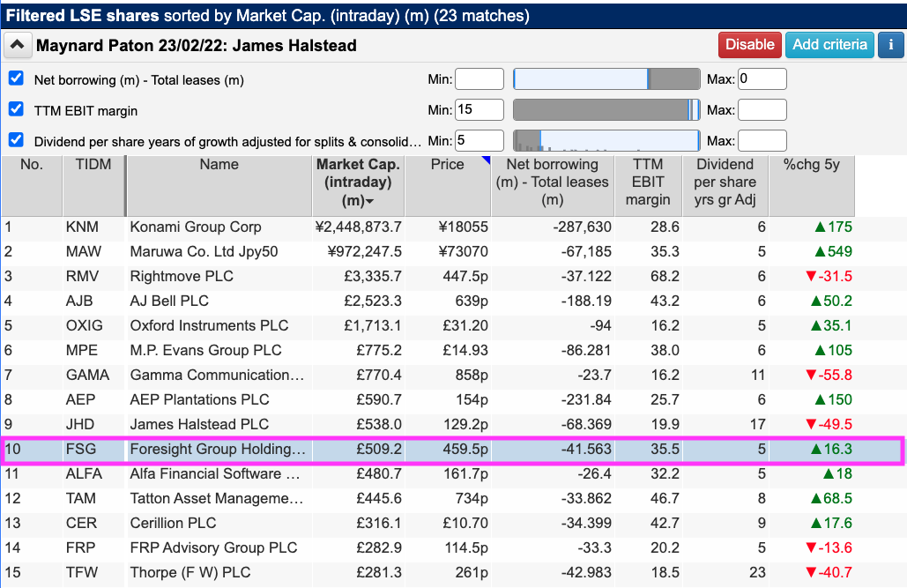The height and width of the screenshot is (588, 907).
Task: Click the TFW ticker cell
Action: tap(93, 572)
